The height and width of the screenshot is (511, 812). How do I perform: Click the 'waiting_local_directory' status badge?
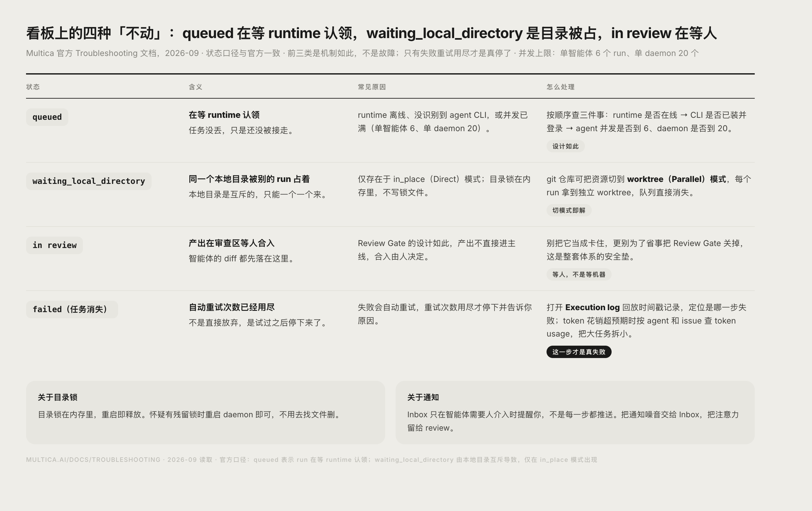point(89,181)
